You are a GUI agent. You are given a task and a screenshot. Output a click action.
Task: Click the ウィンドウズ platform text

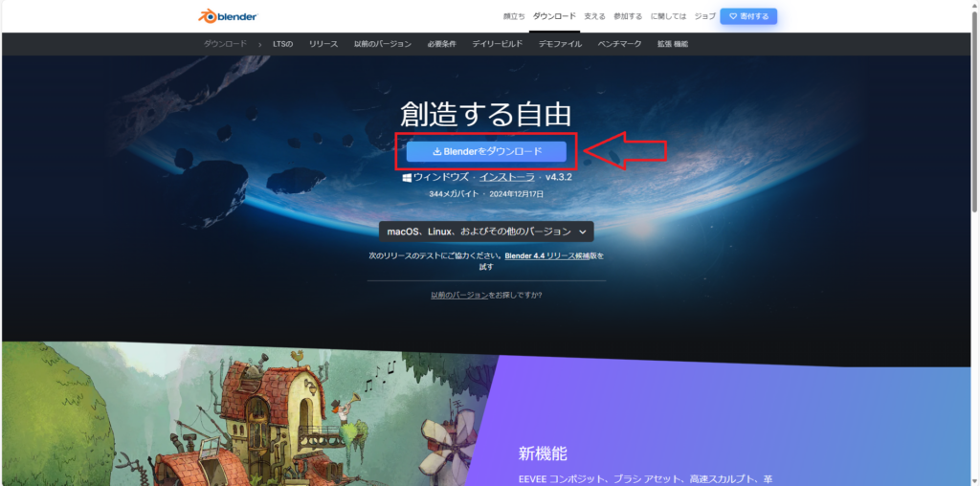coord(440,177)
